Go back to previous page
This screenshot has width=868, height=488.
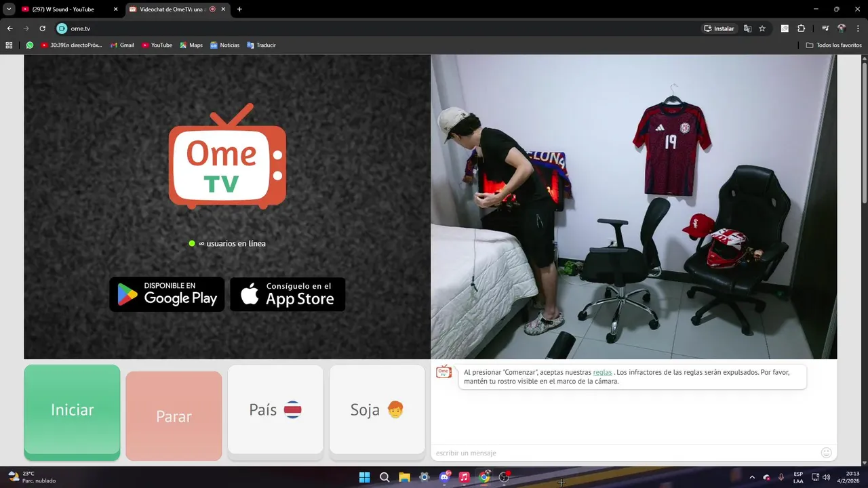[9, 28]
